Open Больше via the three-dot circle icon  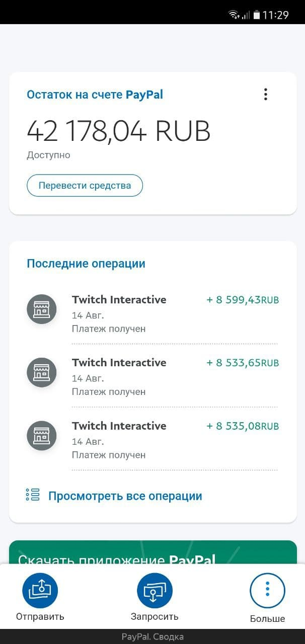pyautogui.click(x=267, y=590)
